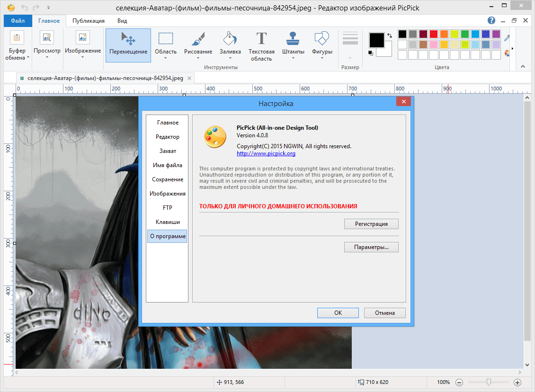Select the О программе settings category
This screenshot has height=392, width=535.
[167, 236]
